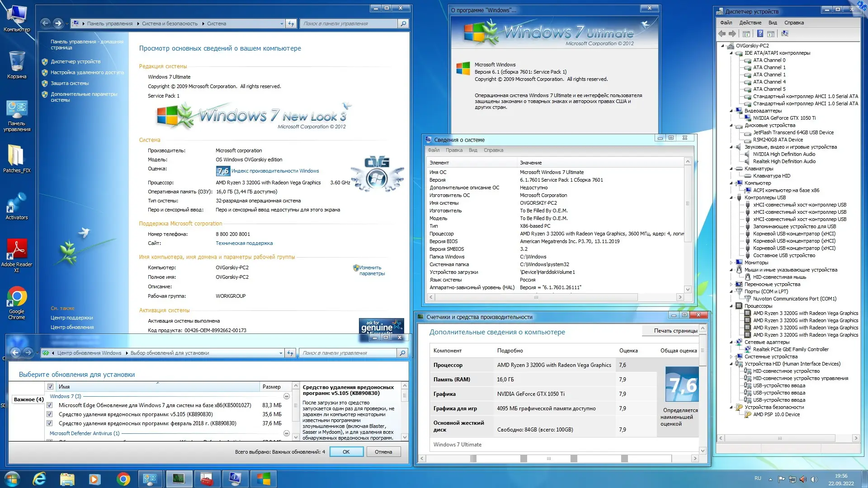Viewport: 868px width, 488px height.
Task: Follow the Техническая поддержка link
Action: tap(244, 243)
